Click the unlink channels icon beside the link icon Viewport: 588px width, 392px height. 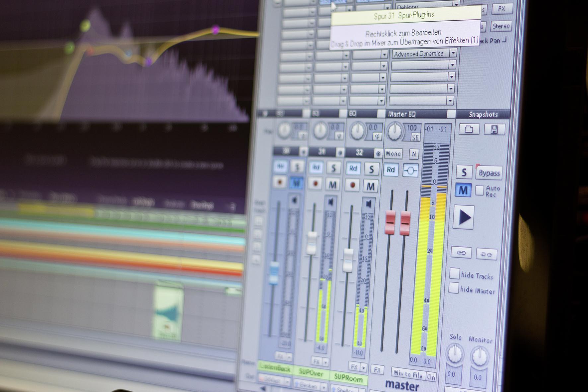[486, 254]
